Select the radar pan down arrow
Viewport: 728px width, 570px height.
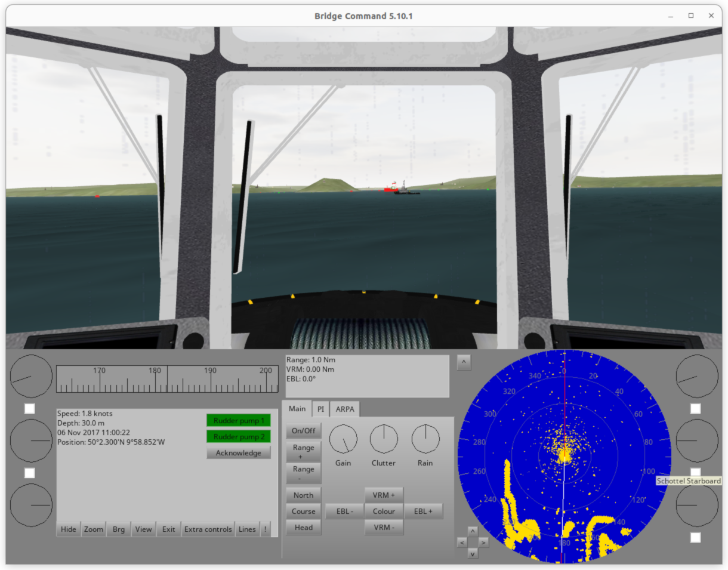(473, 553)
